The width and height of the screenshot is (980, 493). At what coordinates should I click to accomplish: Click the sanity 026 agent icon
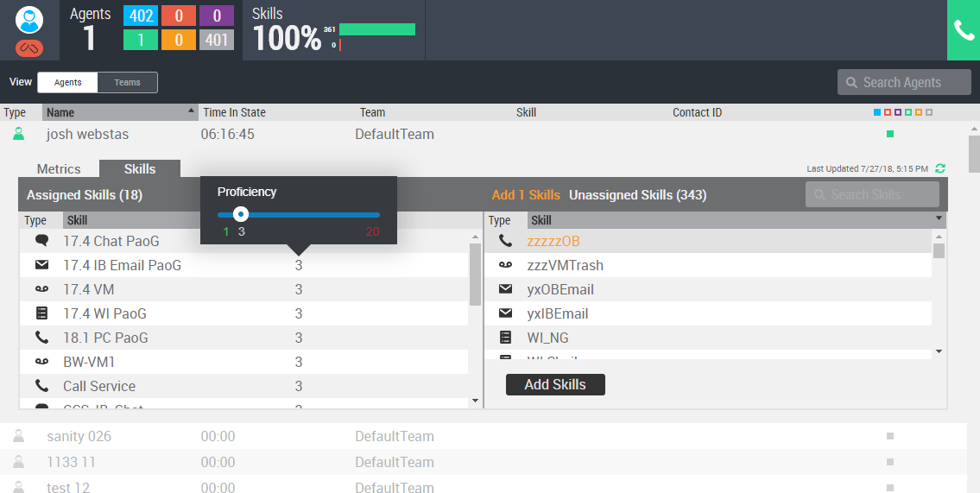tap(19, 436)
